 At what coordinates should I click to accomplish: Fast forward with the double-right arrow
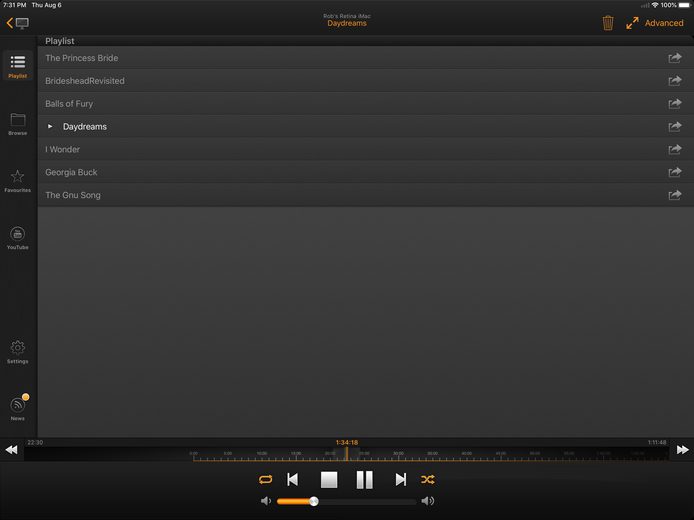point(682,450)
